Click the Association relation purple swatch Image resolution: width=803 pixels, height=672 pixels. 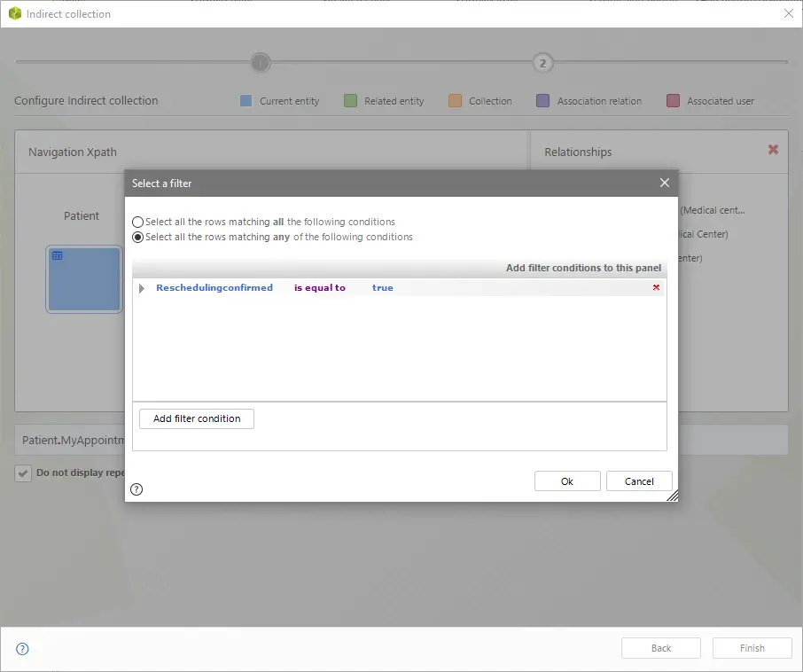542,101
